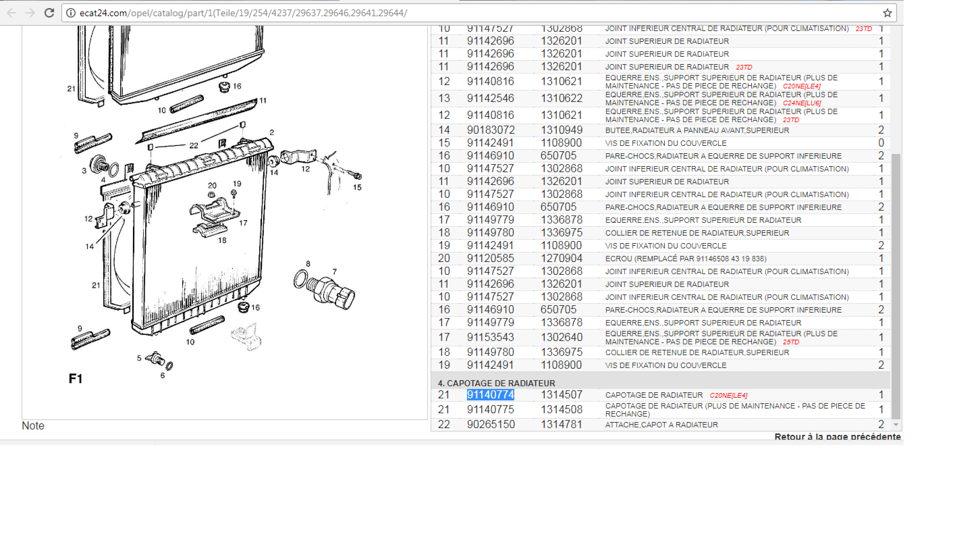This screenshot has width=980, height=551.
Task: Click the parts list scrollbar thumb
Action: point(896,286)
